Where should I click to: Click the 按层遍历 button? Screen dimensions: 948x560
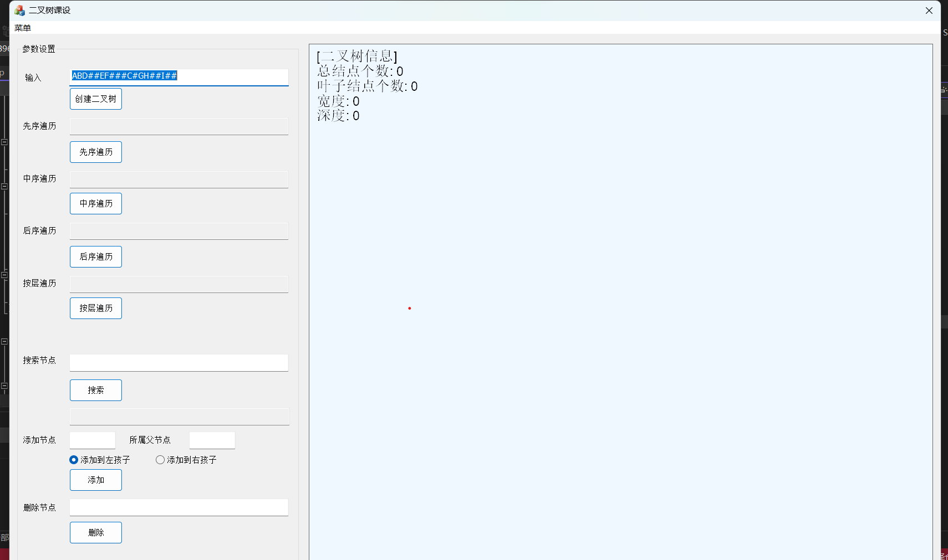click(96, 309)
